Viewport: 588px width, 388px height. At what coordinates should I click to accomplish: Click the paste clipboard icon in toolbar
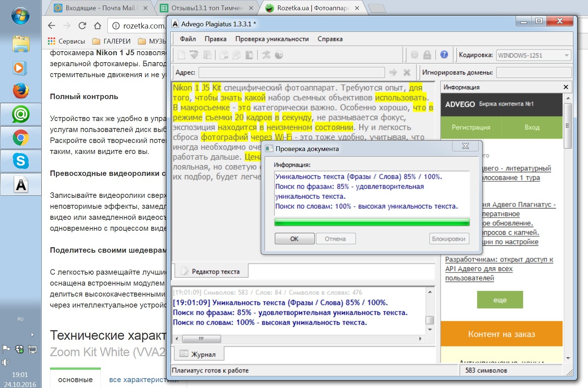249,55
